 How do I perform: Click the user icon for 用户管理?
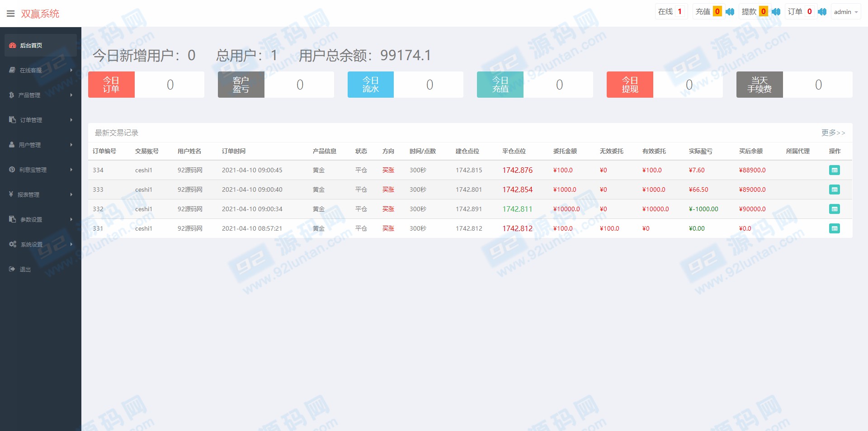click(x=12, y=145)
